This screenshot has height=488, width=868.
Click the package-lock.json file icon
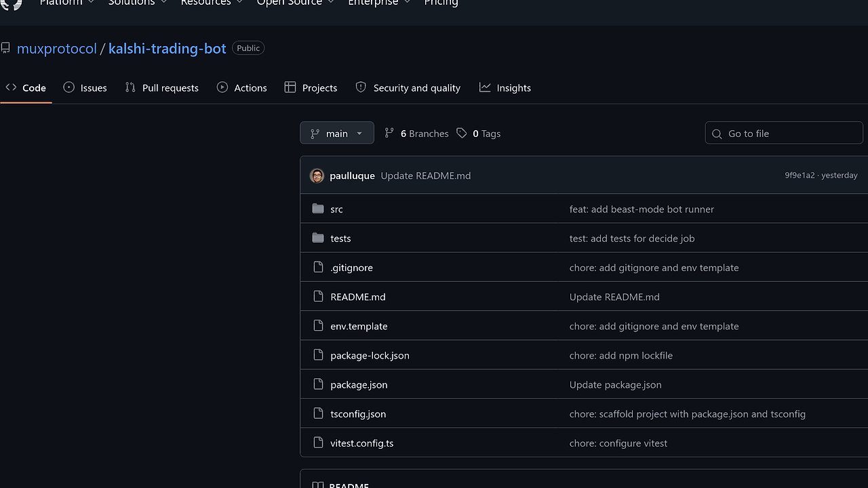[318, 354]
